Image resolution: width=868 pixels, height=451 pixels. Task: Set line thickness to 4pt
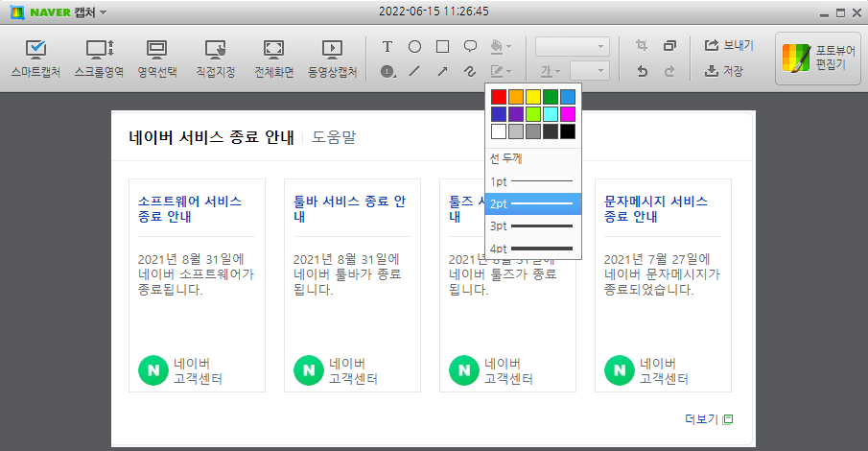[533, 249]
